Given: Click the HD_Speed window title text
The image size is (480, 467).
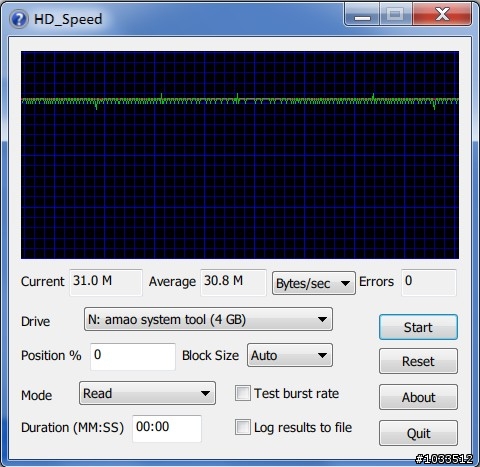Looking at the screenshot, I should point(68,20).
